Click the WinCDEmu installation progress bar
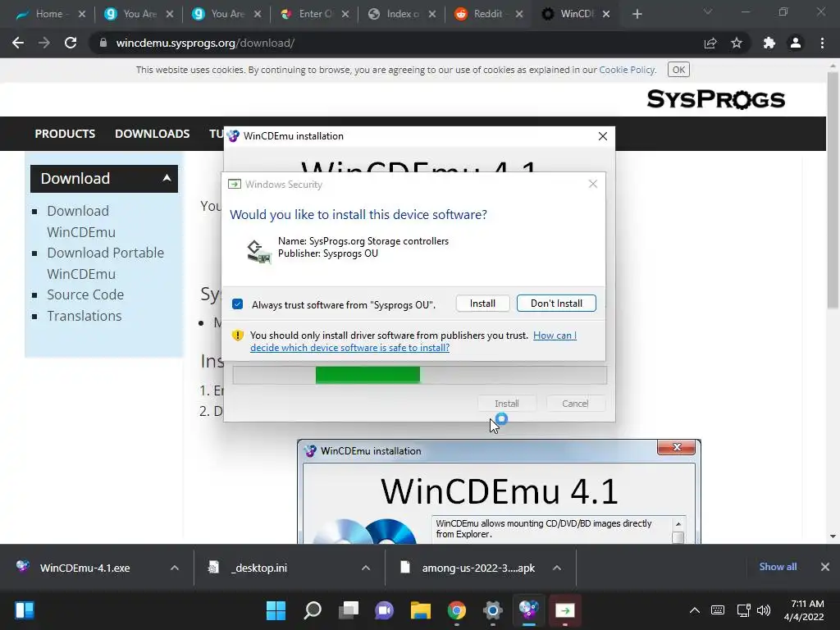 (x=419, y=375)
